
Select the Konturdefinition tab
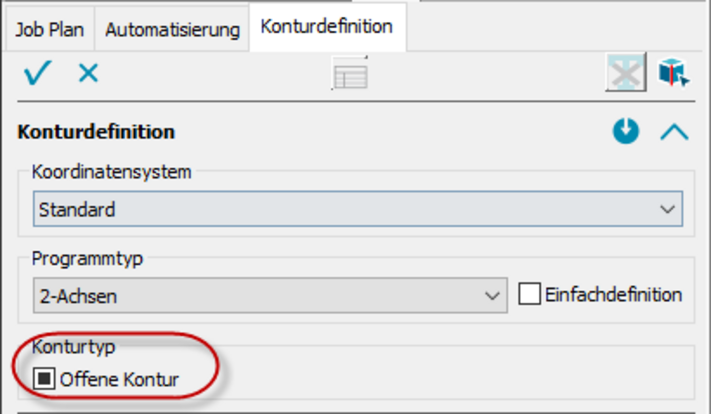326,27
